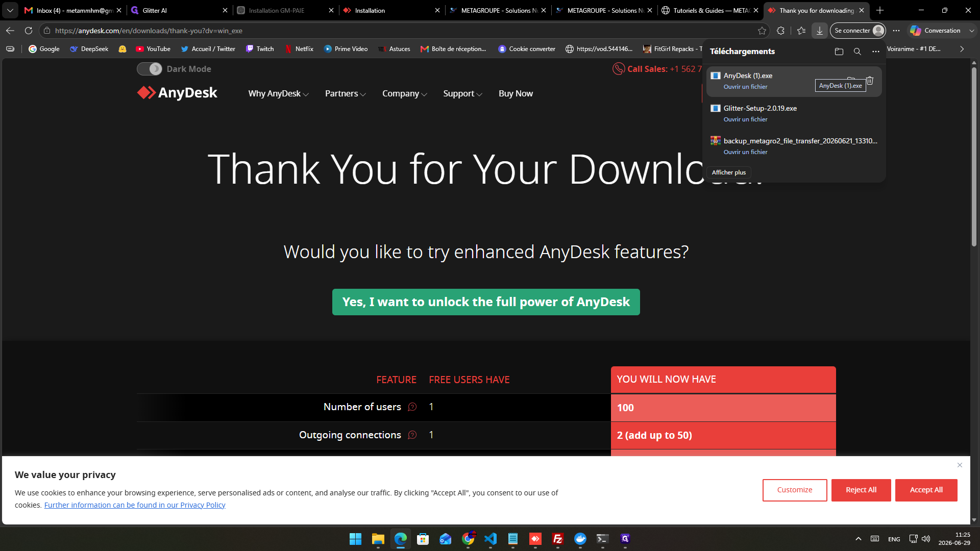Image resolution: width=980 pixels, height=551 pixels.
Task: Click the green unlock full power button
Action: coord(486,302)
